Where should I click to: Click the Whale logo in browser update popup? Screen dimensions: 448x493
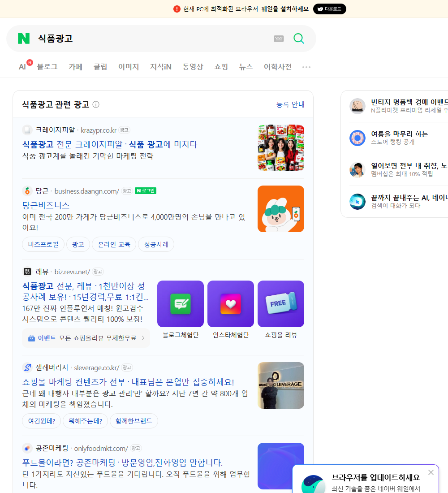pos(313,484)
